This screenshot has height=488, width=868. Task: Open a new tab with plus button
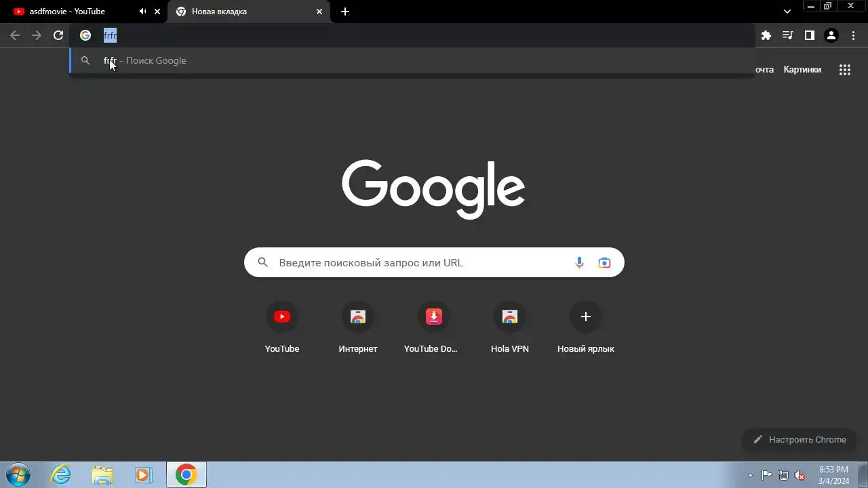pos(345,12)
